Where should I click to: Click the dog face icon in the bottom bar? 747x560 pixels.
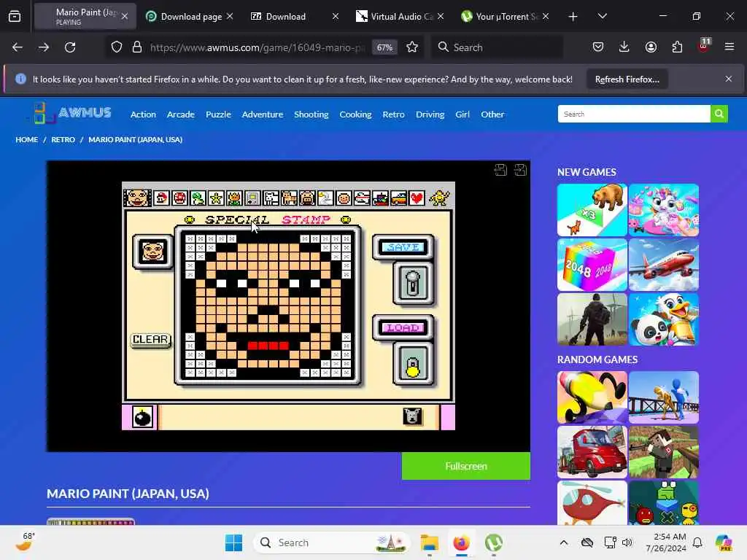pyautogui.click(x=412, y=416)
